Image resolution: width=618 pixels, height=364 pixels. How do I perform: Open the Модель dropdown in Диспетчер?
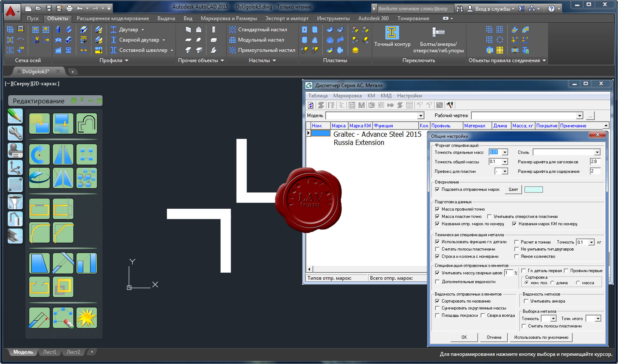coord(421,116)
